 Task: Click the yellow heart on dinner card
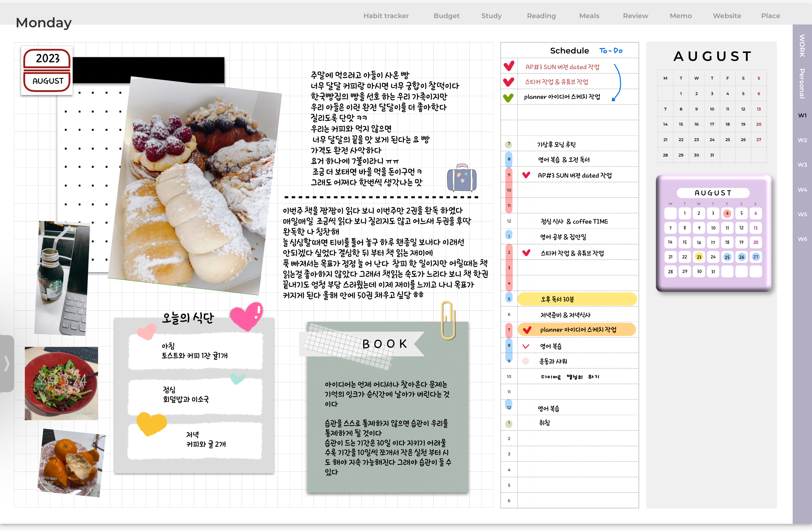(151, 424)
